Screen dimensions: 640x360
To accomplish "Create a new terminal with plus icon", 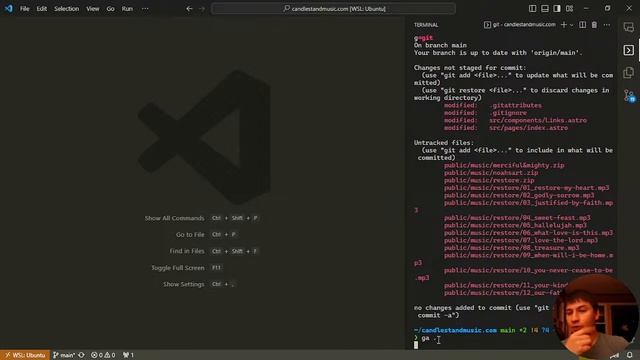I will coord(564,25).
